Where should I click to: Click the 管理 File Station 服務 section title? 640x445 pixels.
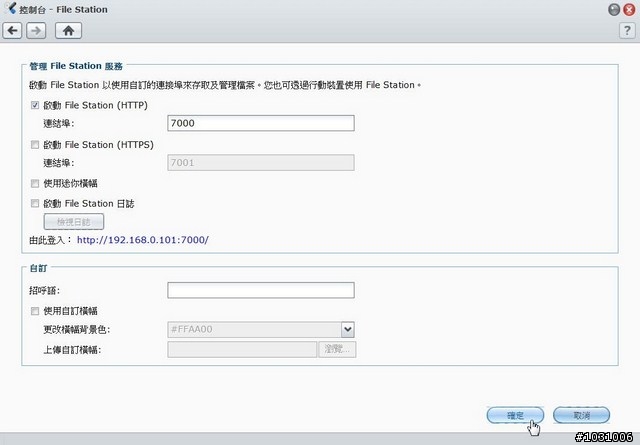point(76,66)
